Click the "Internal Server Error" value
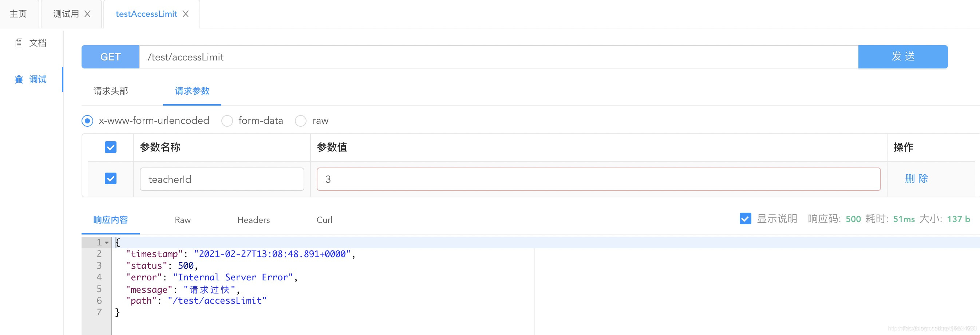 point(233,277)
